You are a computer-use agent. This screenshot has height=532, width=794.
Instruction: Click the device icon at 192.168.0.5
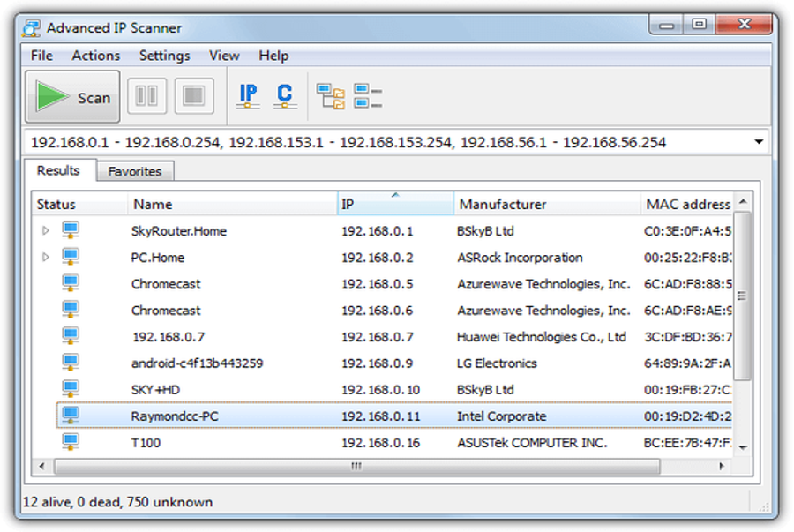71,283
